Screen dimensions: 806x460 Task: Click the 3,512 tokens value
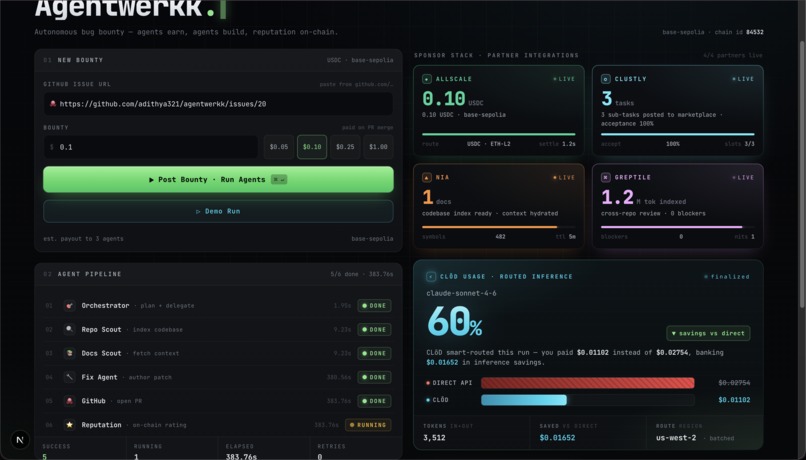434,438
